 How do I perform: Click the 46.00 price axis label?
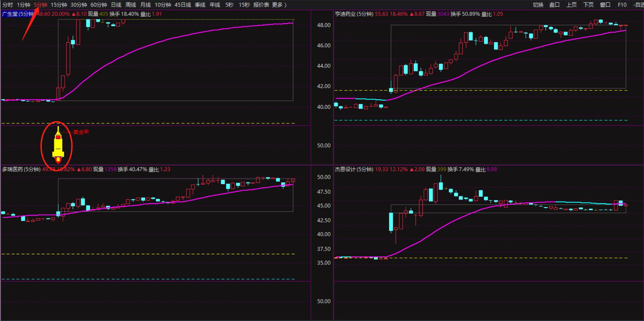point(324,45)
